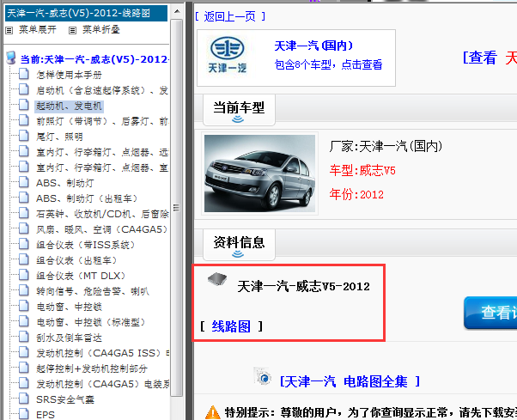Open 前照灯（带调节）、后雾灯 item
This screenshot has width=517, height=420.
[x=102, y=121]
